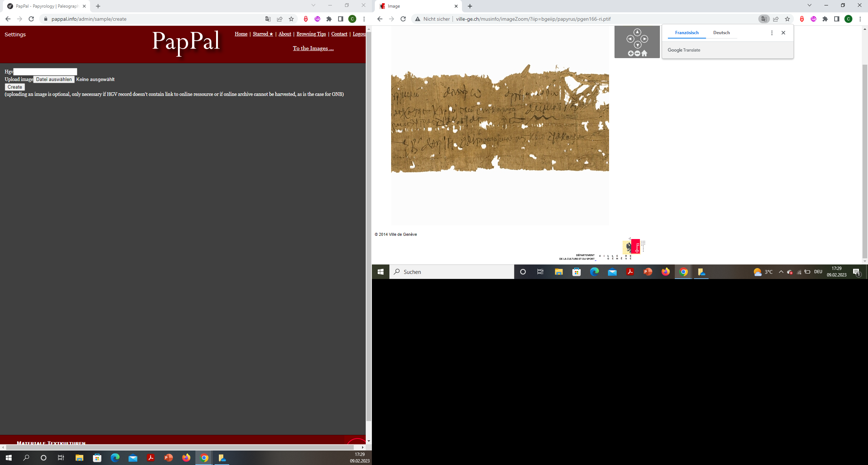Show hidden system tray icons chevron
Image resolution: width=868 pixels, height=465 pixels.
point(781,272)
